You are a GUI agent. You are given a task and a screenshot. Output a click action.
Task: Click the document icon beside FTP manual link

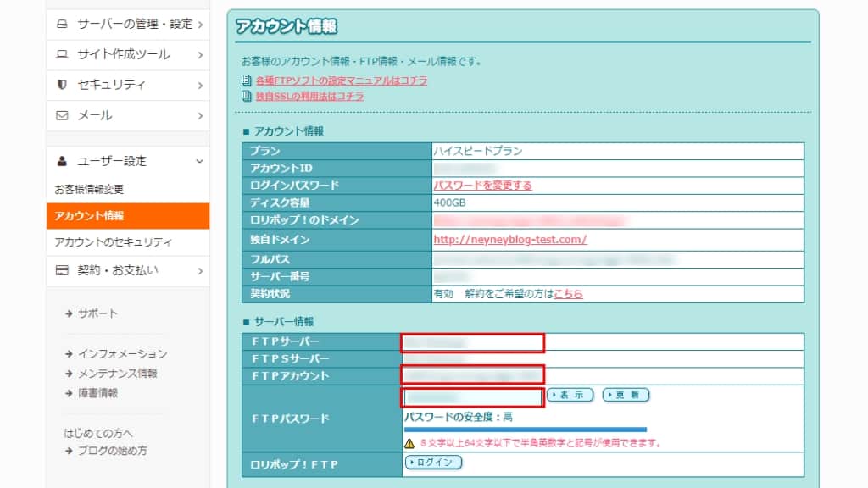point(247,80)
